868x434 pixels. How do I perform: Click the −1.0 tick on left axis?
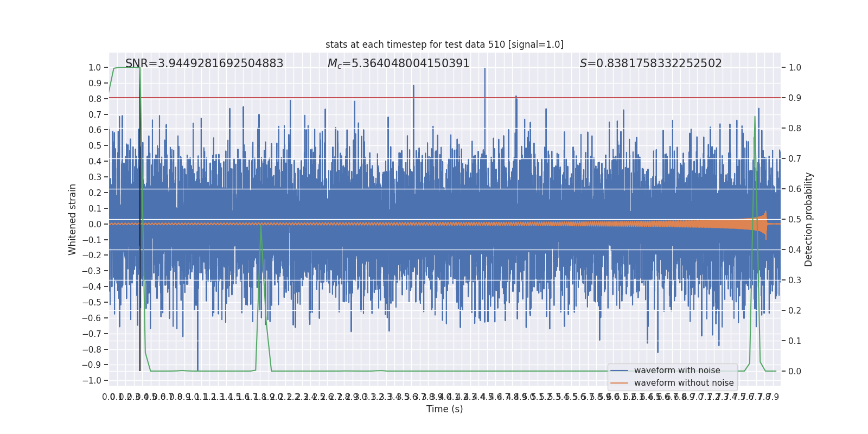[x=92, y=380]
